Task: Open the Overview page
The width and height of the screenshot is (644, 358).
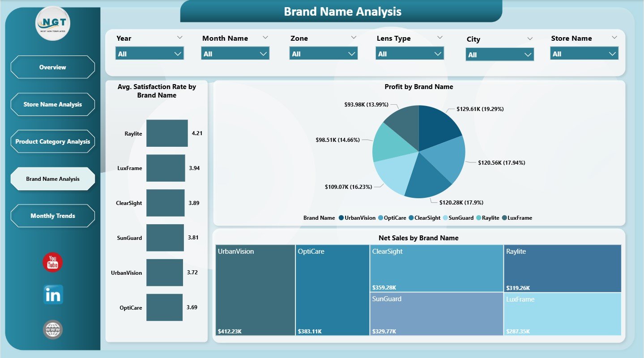Action: 52,67
